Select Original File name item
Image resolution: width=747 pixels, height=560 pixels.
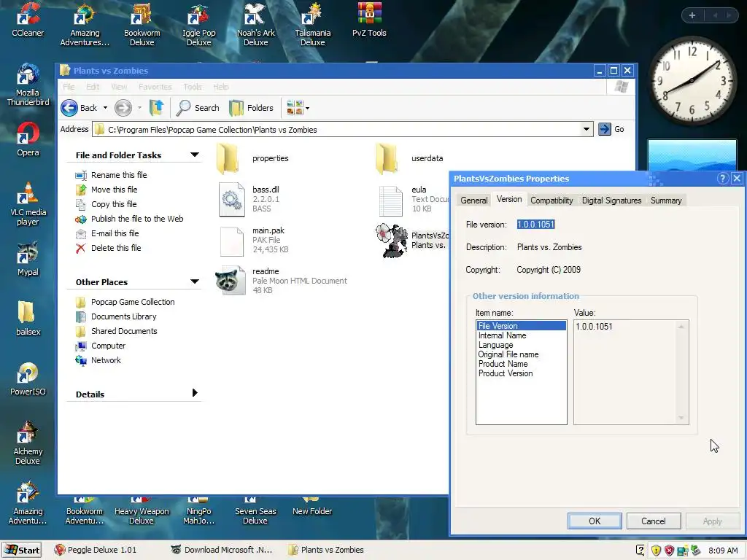click(508, 354)
